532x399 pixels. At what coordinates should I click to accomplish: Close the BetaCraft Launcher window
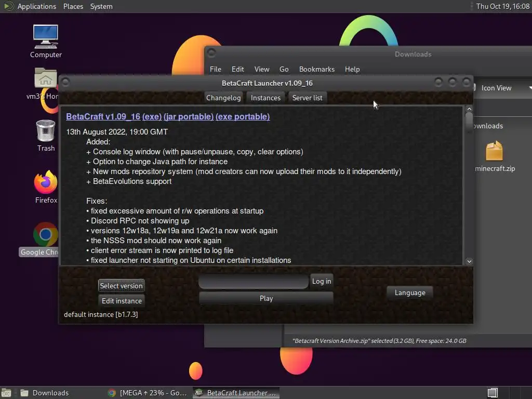(467, 82)
